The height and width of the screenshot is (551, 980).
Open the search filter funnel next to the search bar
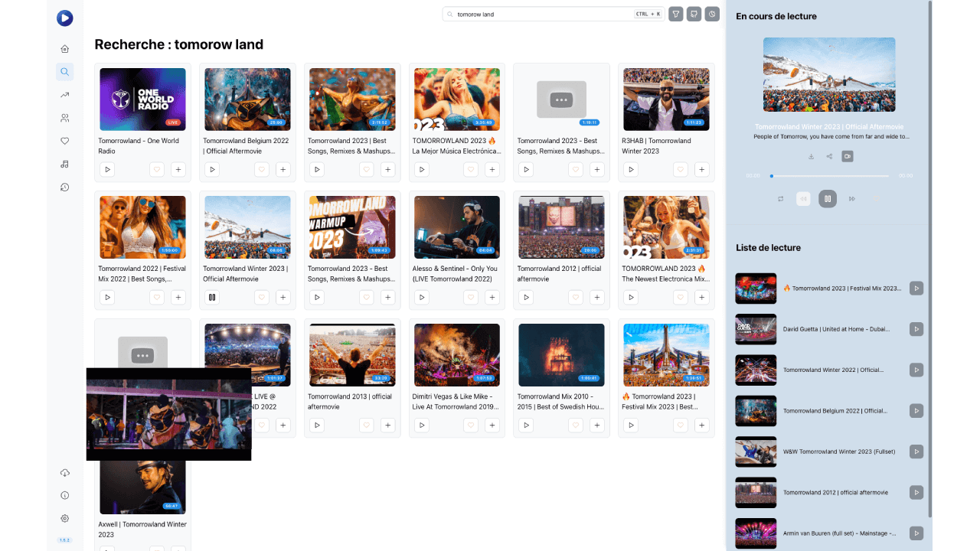click(675, 14)
